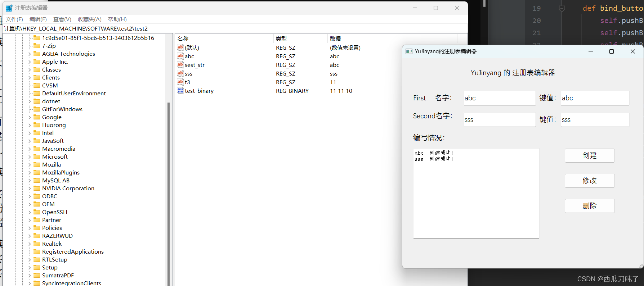The image size is (644, 286).
Task: Click the abc value's string icon
Action: (x=180, y=56)
